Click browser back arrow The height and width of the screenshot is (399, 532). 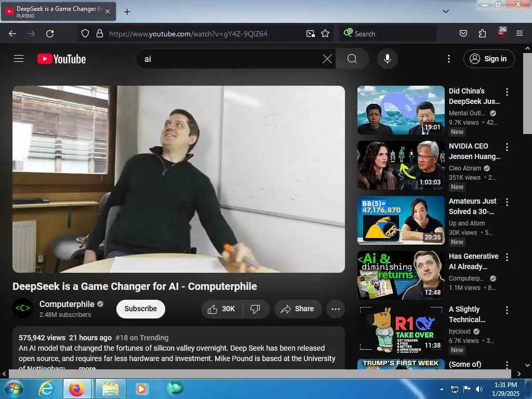tap(12, 34)
